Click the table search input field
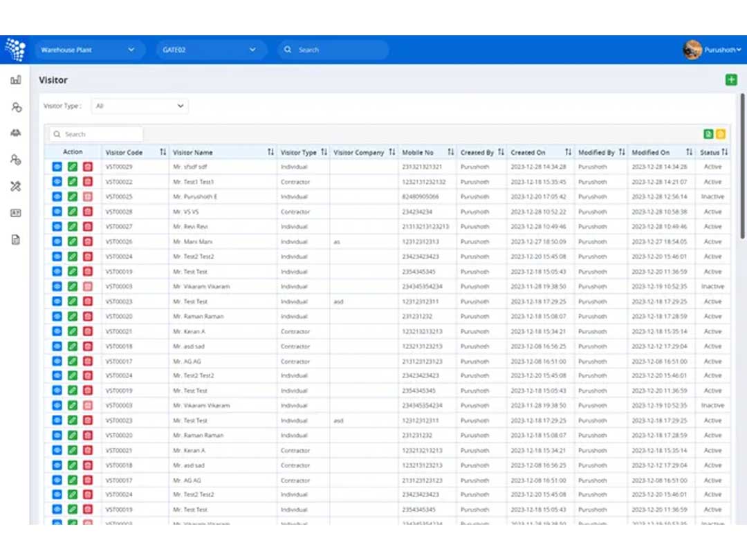 (96, 134)
